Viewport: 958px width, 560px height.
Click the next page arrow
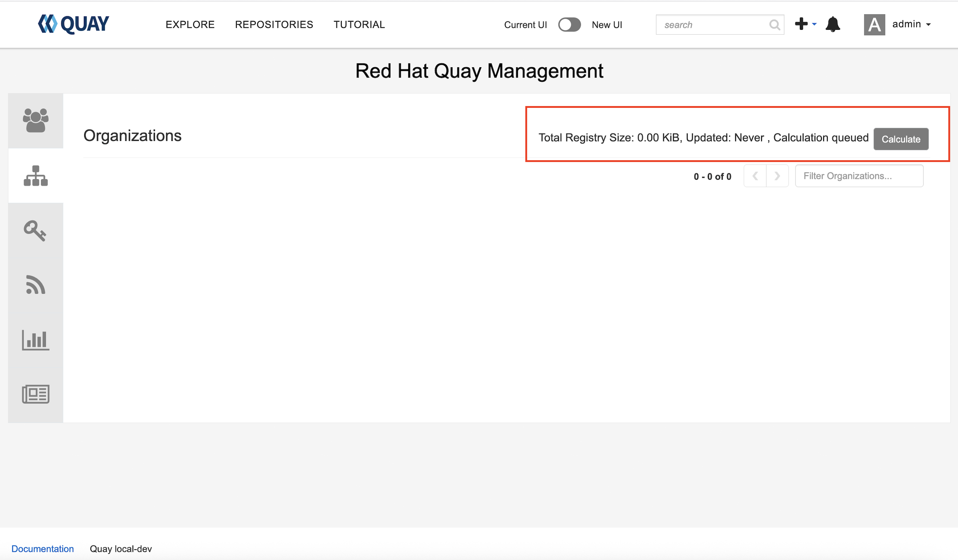pyautogui.click(x=777, y=176)
